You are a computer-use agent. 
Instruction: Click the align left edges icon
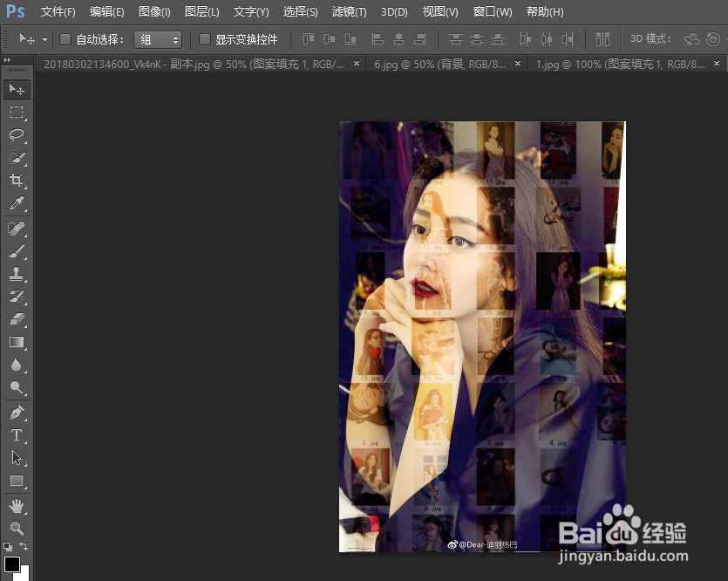point(378,39)
